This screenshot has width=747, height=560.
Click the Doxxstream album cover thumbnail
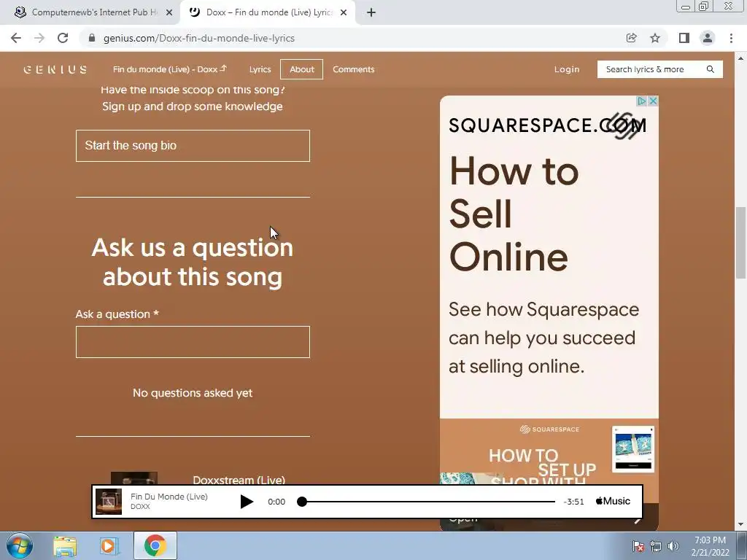(x=134, y=478)
